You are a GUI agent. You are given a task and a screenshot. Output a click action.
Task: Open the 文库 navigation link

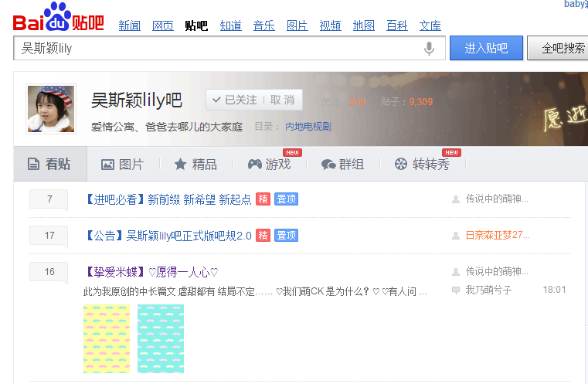pos(430,25)
